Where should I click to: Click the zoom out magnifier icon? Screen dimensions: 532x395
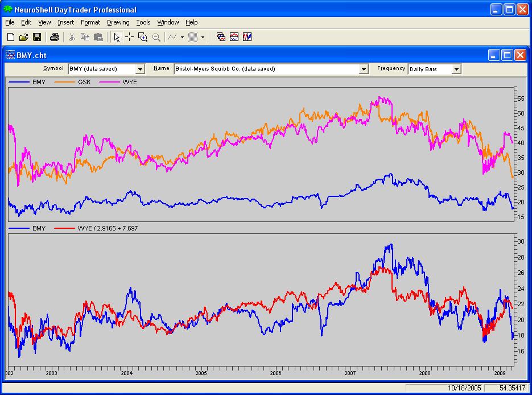click(x=156, y=37)
